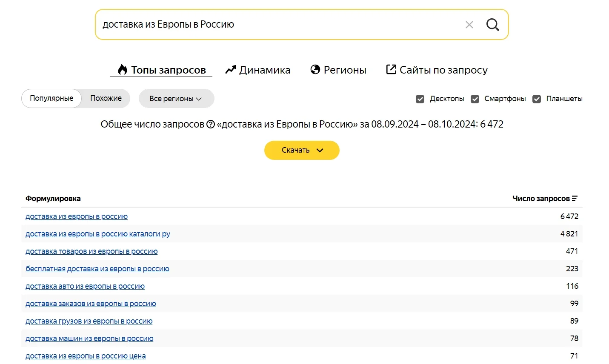The image size is (609, 364).
Task: Click into the search query input field
Action: 277,25
